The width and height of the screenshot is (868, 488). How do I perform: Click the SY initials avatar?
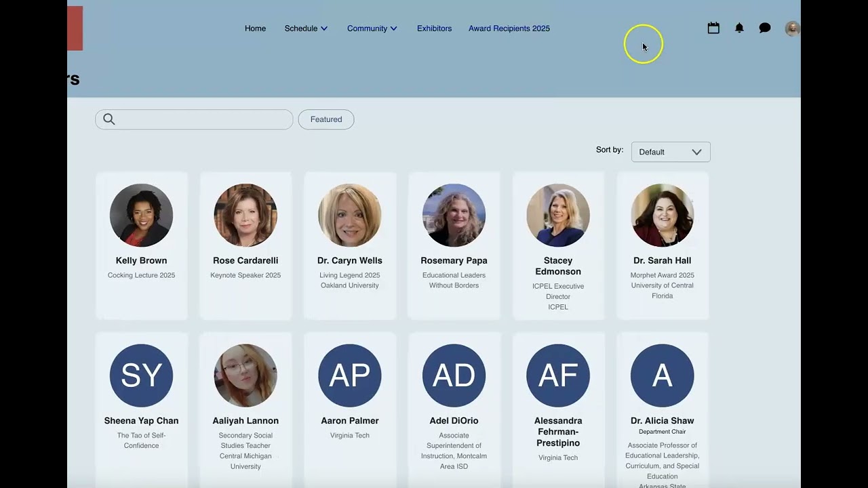click(141, 375)
